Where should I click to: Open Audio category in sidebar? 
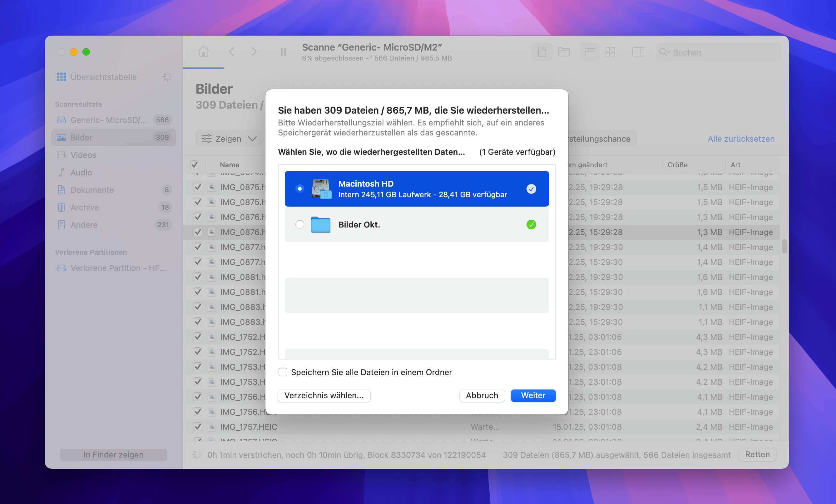tap(113, 172)
